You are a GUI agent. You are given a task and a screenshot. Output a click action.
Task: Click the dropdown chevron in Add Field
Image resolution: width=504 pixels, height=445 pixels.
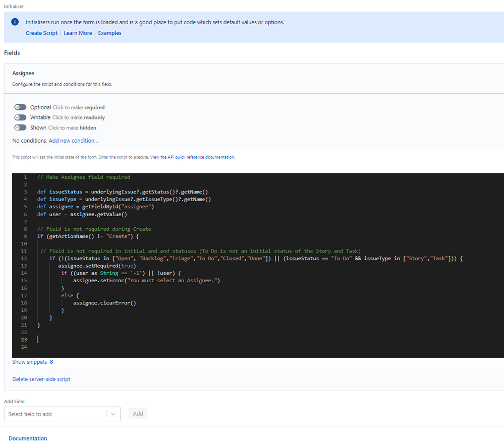(x=114, y=414)
